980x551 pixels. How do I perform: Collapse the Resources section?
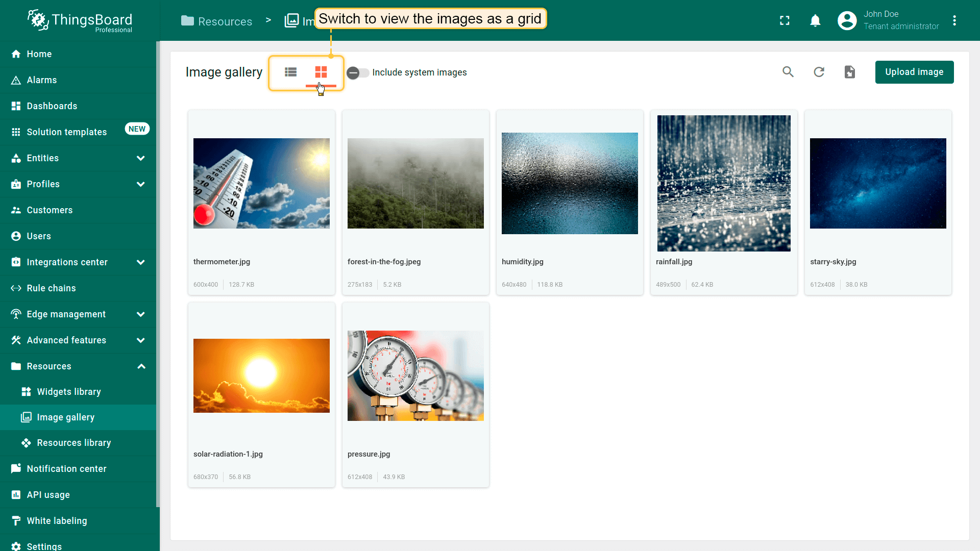[x=141, y=366]
